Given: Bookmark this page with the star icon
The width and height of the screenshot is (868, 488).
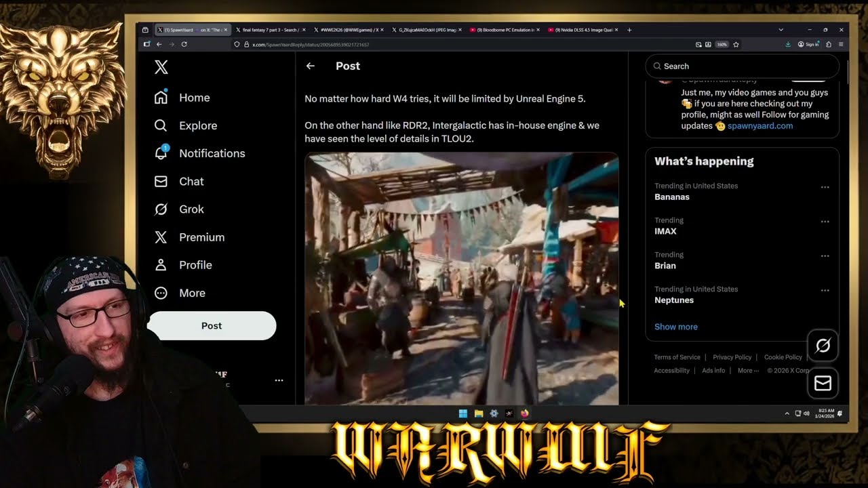Looking at the screenshot, I should click(x=736, y=44).
